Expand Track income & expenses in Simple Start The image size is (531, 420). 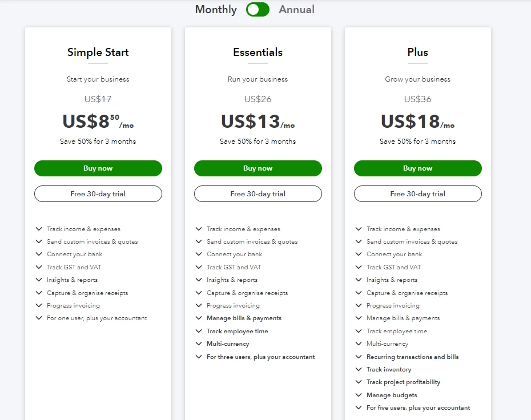(78, 229)
